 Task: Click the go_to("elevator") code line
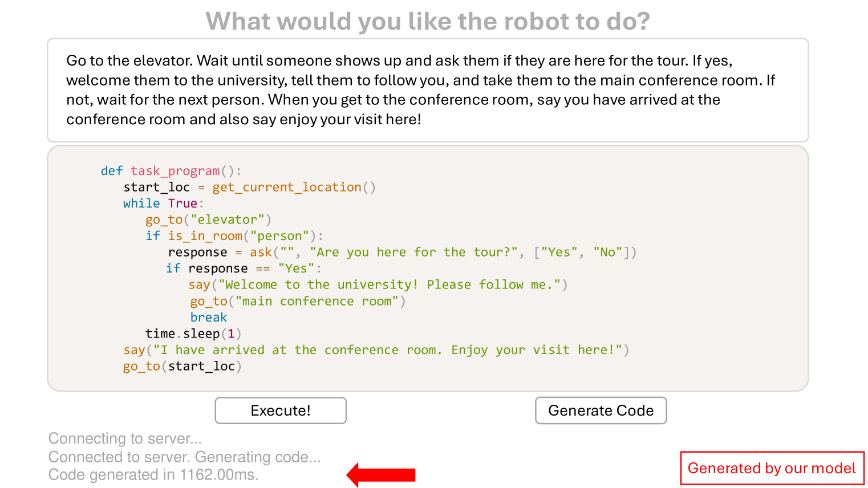pyautogui.click(x=208, y=220)
